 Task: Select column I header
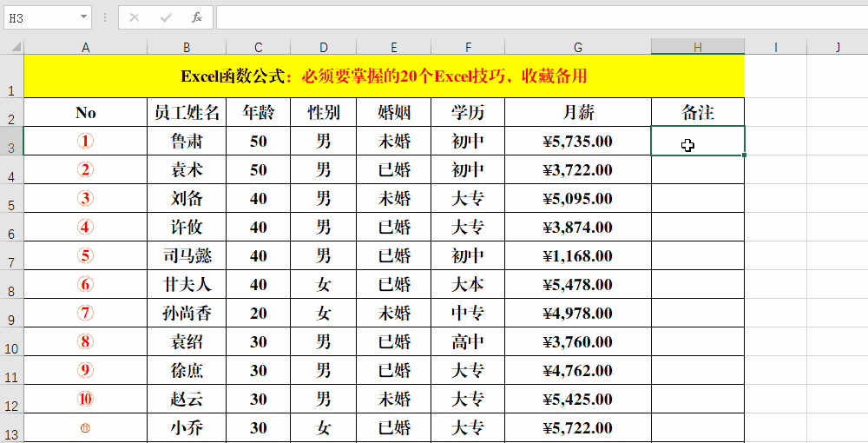tap(775, 47)
